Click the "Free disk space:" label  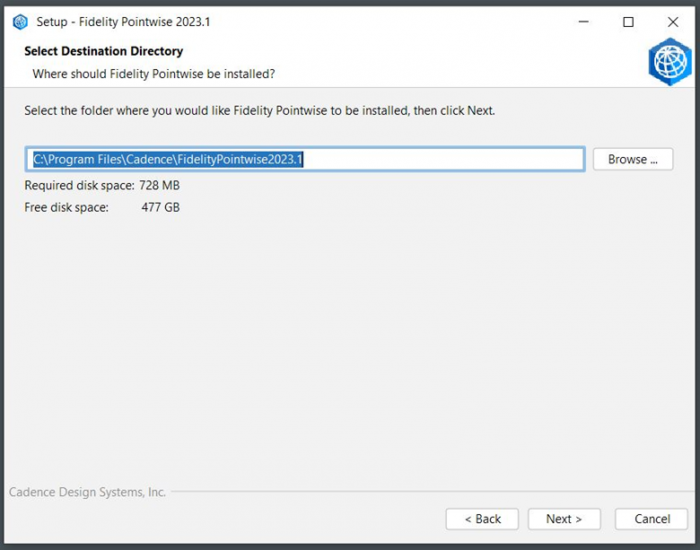67,208
